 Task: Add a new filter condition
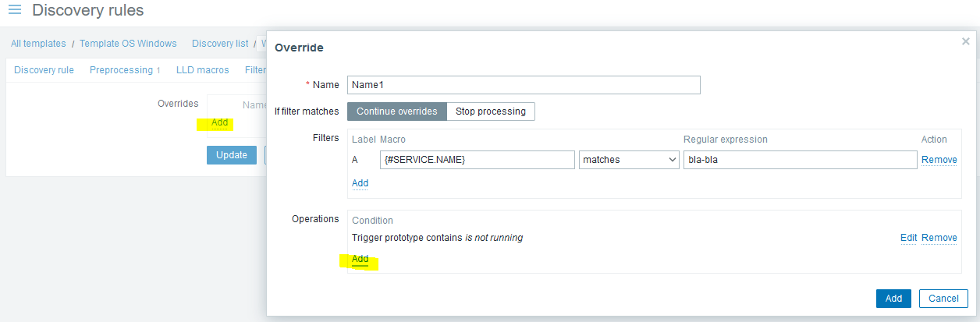(360, 183)
